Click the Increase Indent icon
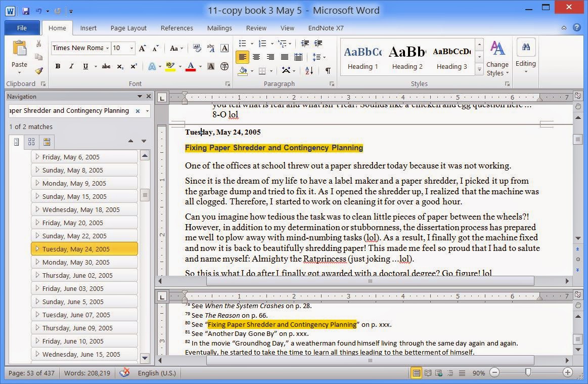This screenshot has height=384, width=588. 319,43
